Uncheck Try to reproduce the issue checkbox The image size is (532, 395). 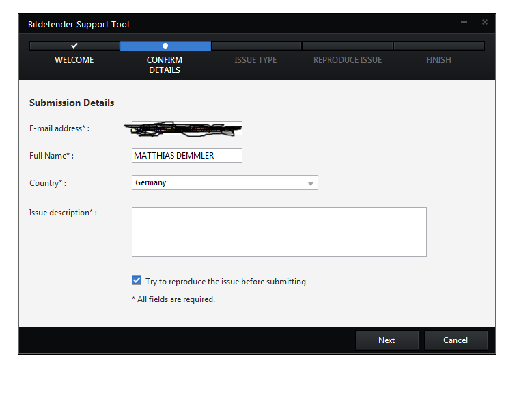(137, 281)
